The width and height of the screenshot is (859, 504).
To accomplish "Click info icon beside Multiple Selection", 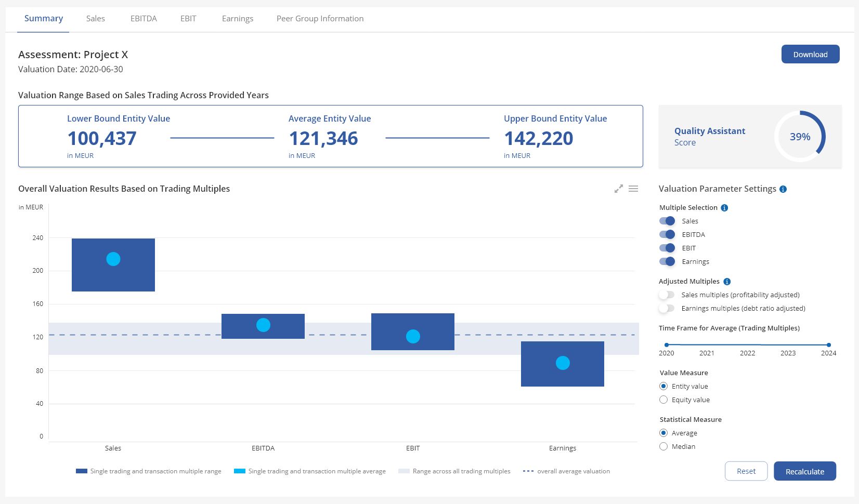I will (724, 208).
